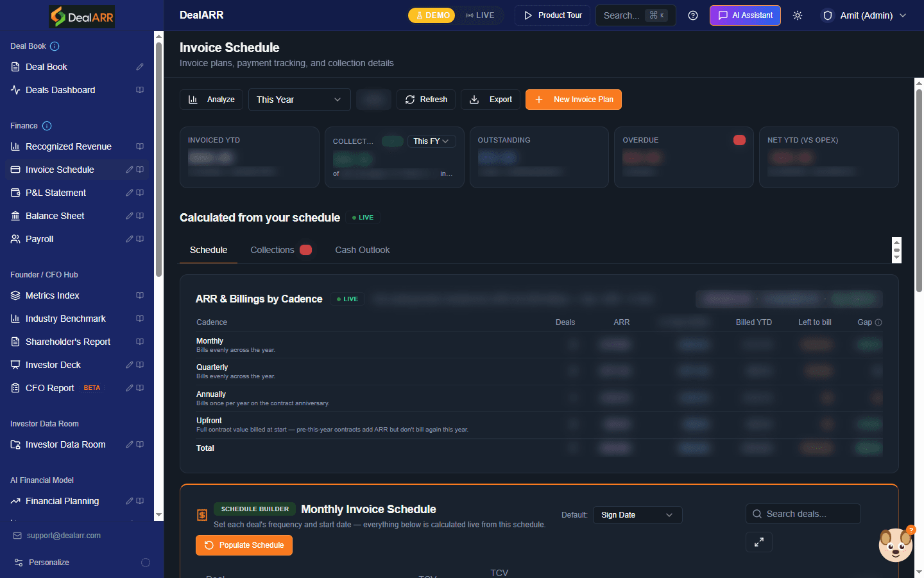The height and width of the screenshot is (578, 924).
Task: Open the This Year period dropdown
Action: coord(300,100)
